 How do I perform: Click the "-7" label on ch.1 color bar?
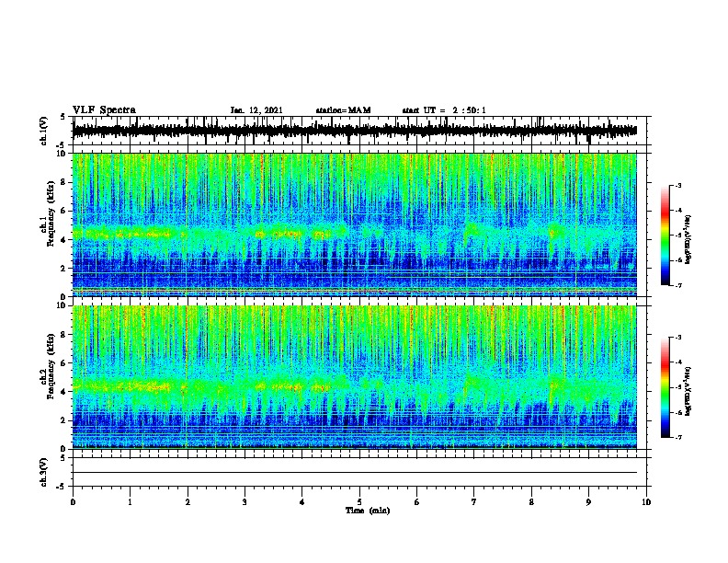pyautogui.click(x=677, y=285)
